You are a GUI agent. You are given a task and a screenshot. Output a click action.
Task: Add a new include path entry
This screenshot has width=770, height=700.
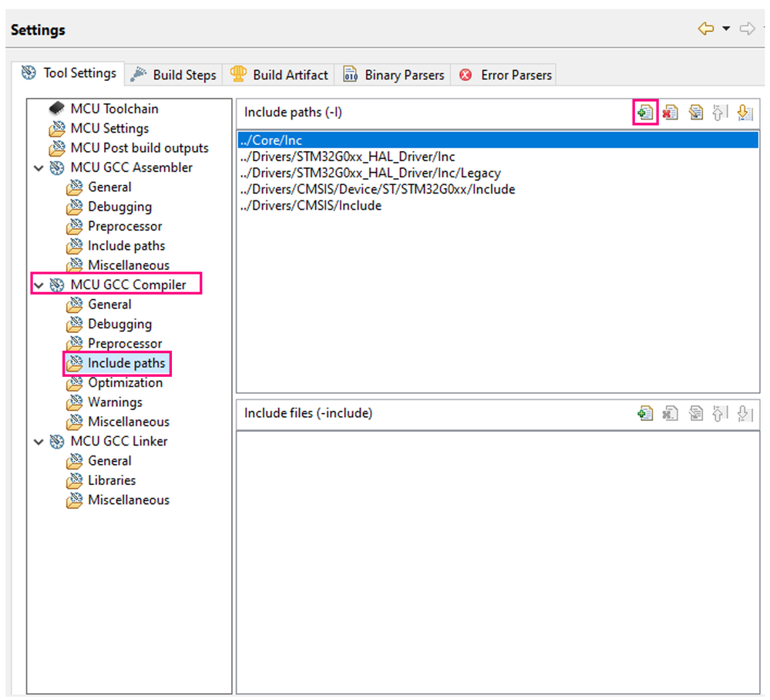[x=645, y=113]
